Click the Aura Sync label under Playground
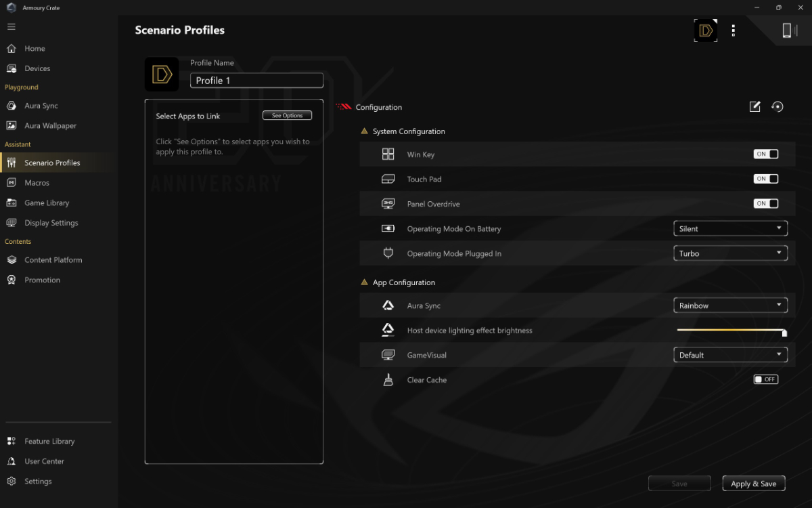This screenshot has height=508, width=812. click(x=41, y=106)
